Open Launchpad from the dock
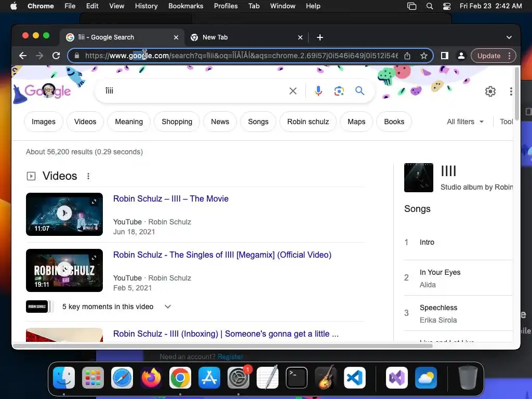The image size is (532, 399). 93,378
